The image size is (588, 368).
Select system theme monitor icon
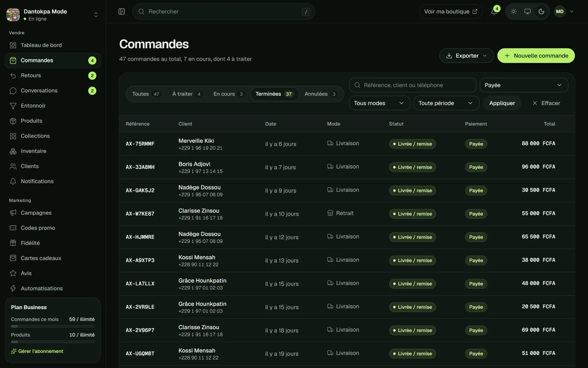527,11
